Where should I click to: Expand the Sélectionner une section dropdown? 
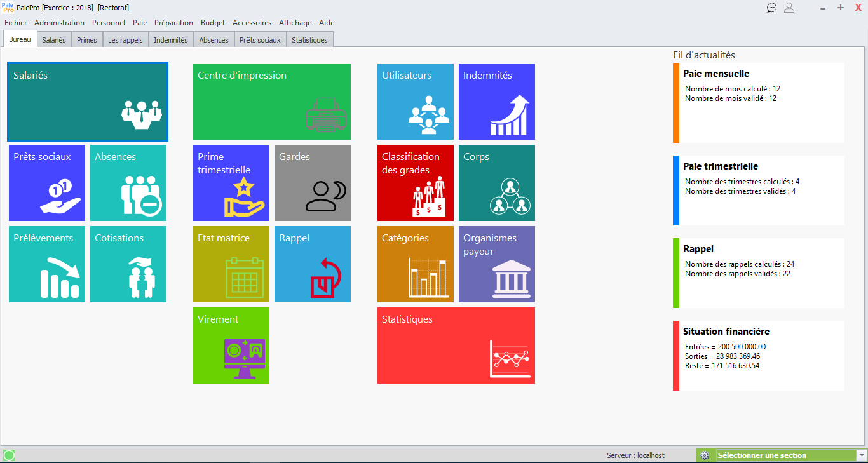click(x=862, y=455)
